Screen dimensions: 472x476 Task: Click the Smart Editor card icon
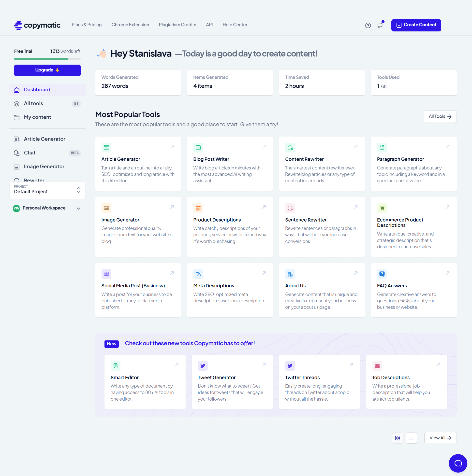point(115,366)
